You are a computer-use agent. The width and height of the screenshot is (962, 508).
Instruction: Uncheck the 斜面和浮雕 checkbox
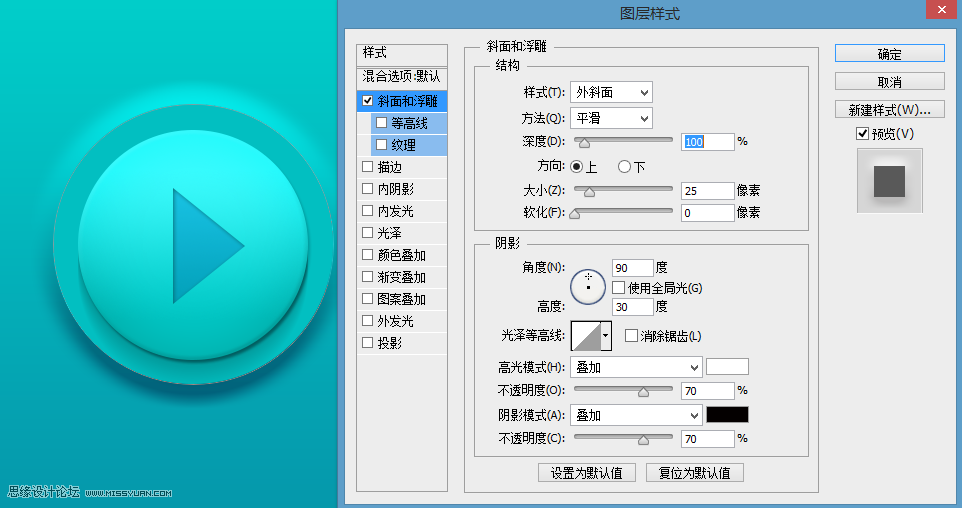[367, 101]
